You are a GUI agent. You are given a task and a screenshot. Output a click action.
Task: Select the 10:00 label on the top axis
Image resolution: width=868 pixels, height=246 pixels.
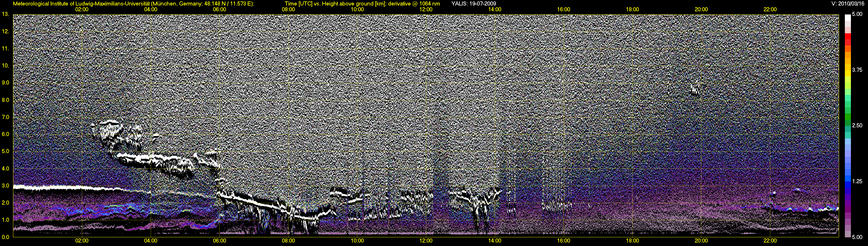[x=357, y=10]
